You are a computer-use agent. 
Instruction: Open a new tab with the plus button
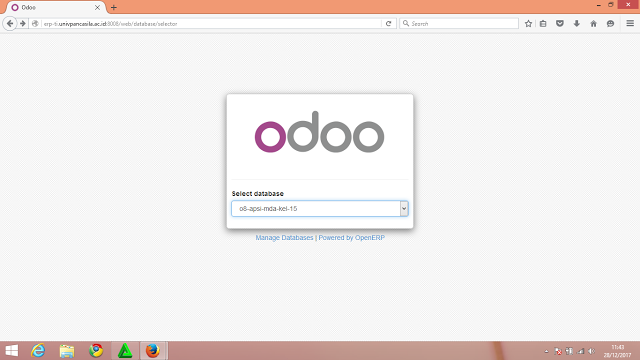click(113, 7)
